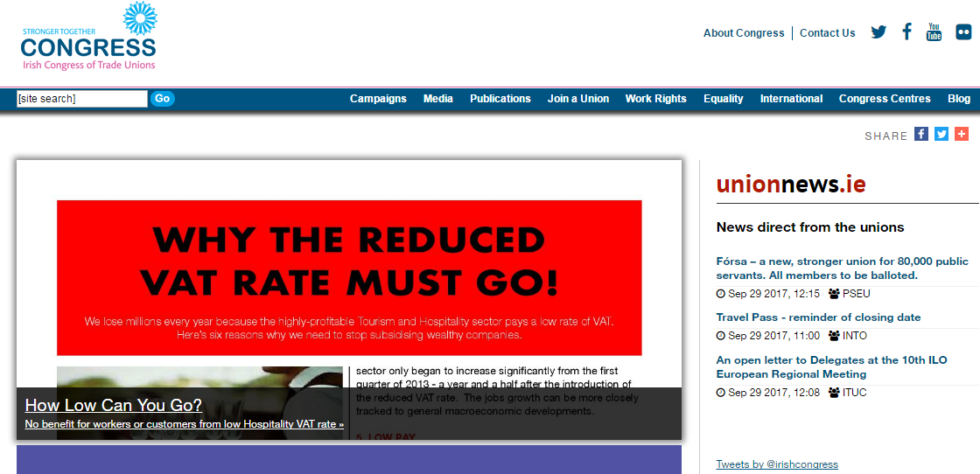Open the Congress Centres menu

(885, 99)
